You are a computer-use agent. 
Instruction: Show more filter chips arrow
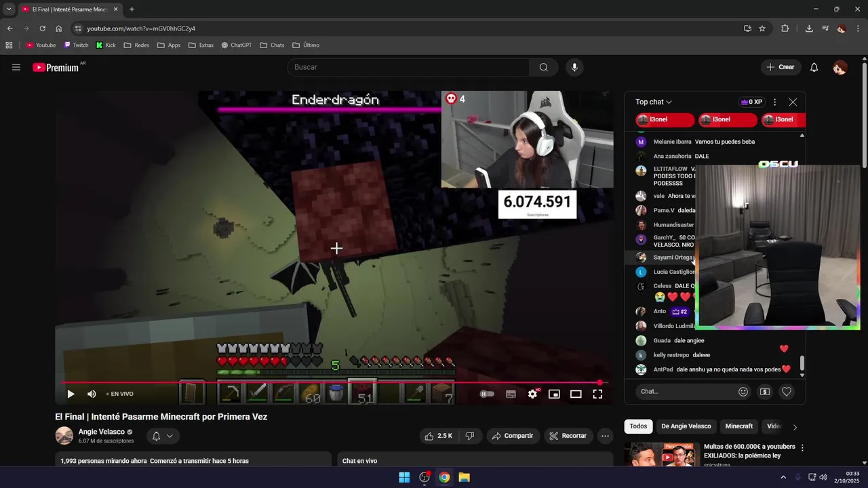pyautogui.click(x=795, y=427)
